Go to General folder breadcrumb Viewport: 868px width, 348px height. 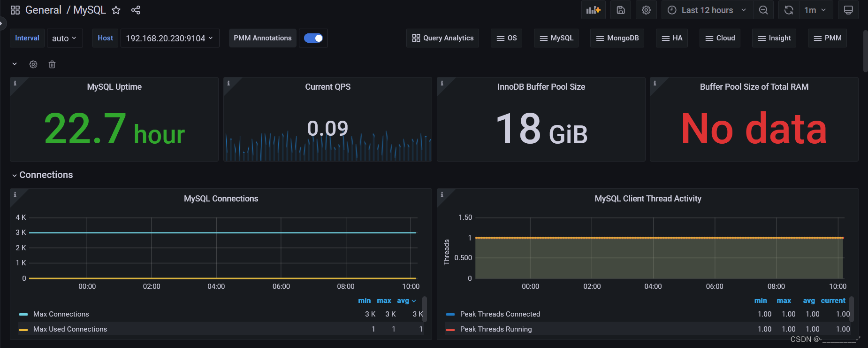[x=43, y=10]
